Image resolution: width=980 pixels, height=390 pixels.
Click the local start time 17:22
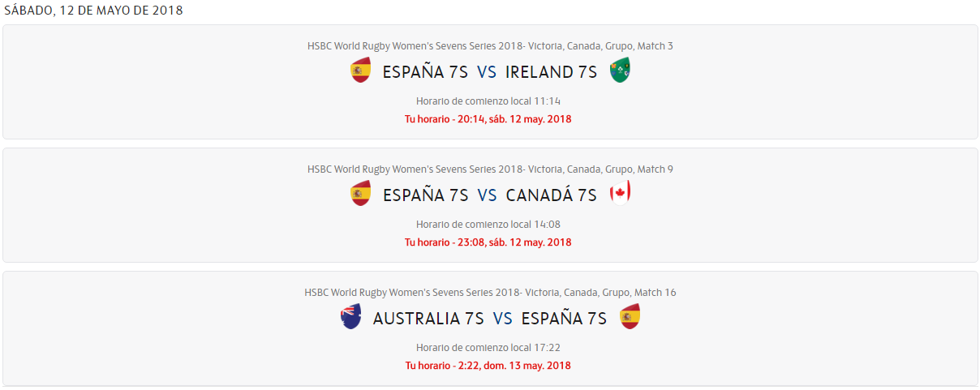point(488,348)
